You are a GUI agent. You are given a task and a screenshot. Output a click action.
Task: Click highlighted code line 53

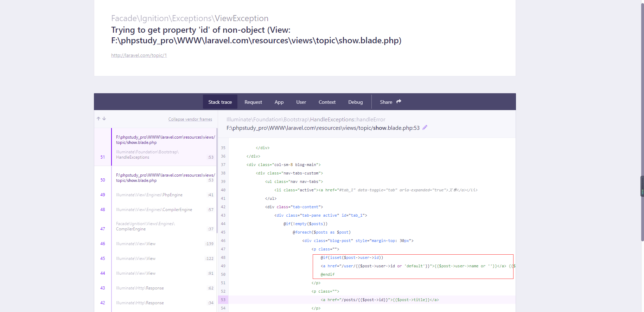click(366, 300)
